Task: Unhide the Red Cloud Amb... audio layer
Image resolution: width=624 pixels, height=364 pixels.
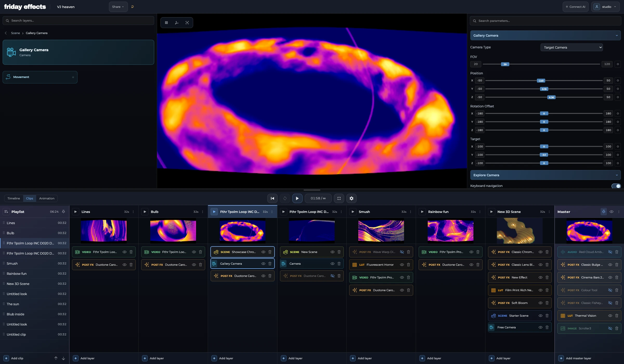Action: pos(610,252)
